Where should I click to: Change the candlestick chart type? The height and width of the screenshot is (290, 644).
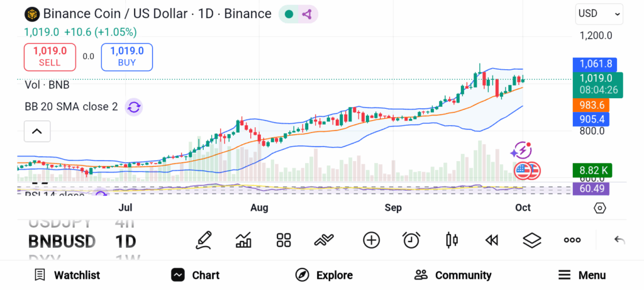pos(451,240)
